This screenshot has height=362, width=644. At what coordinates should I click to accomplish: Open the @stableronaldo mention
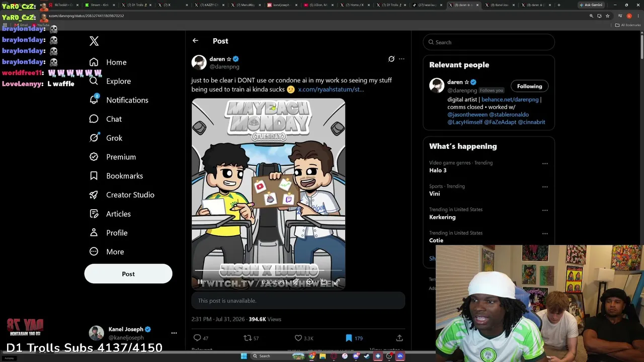[x=509, y=115]
